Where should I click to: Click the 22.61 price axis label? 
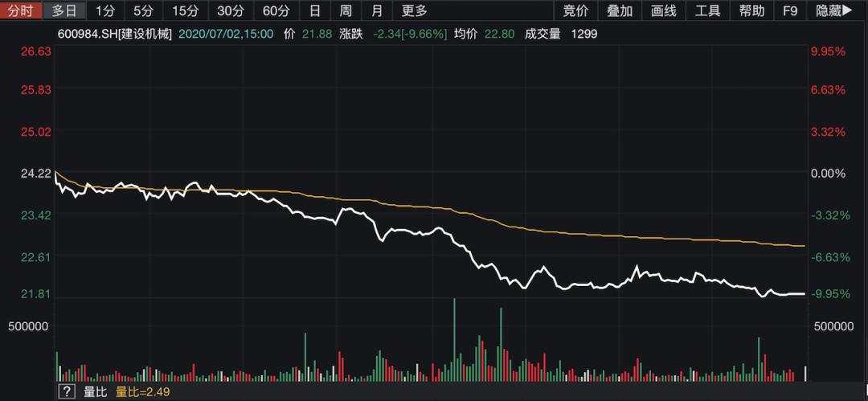tap(36, 257)
